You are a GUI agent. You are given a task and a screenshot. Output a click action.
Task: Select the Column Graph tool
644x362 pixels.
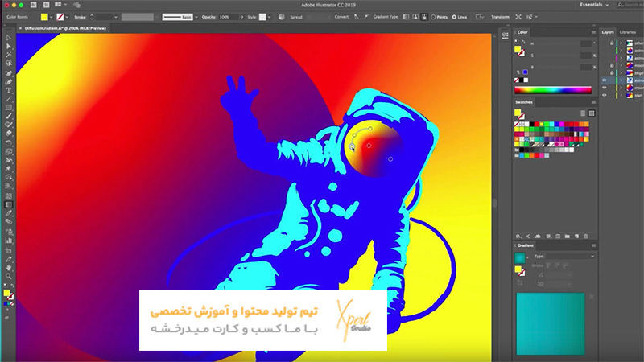click(9, 241)
